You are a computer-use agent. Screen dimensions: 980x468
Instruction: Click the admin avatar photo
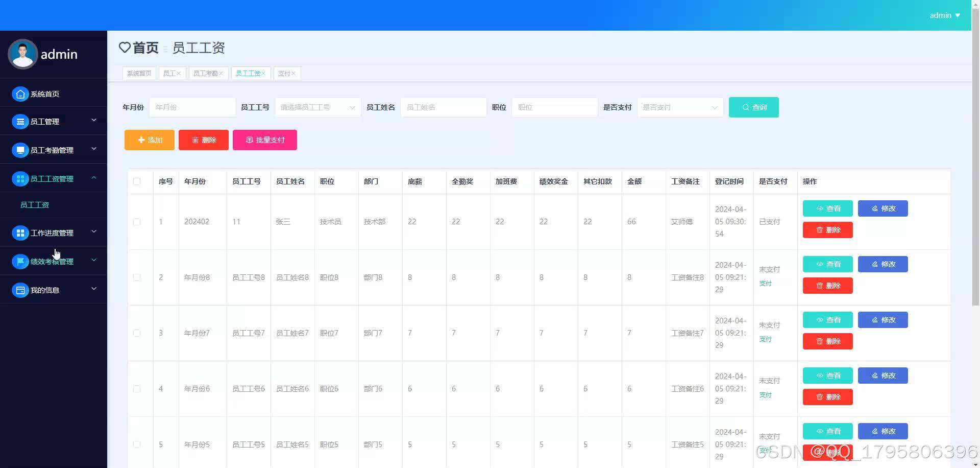(x=23, y=54)
